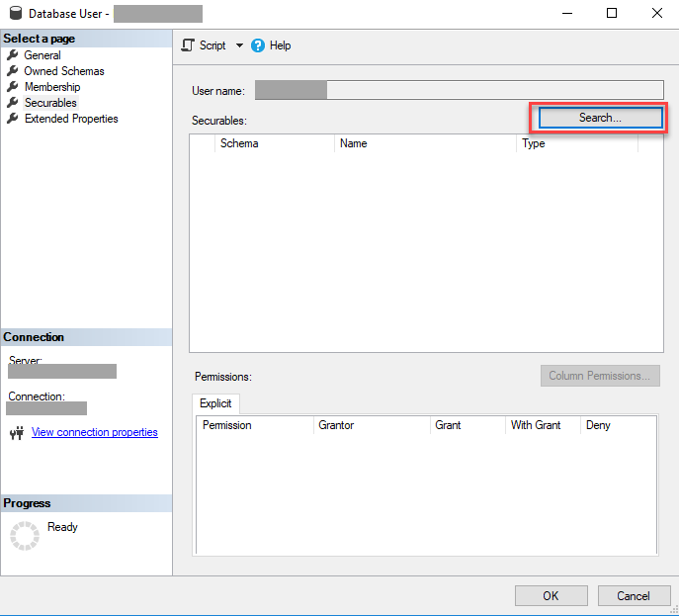
Task: Click the wrench icon beside Extended Properties
Action: tap(13, 119)
